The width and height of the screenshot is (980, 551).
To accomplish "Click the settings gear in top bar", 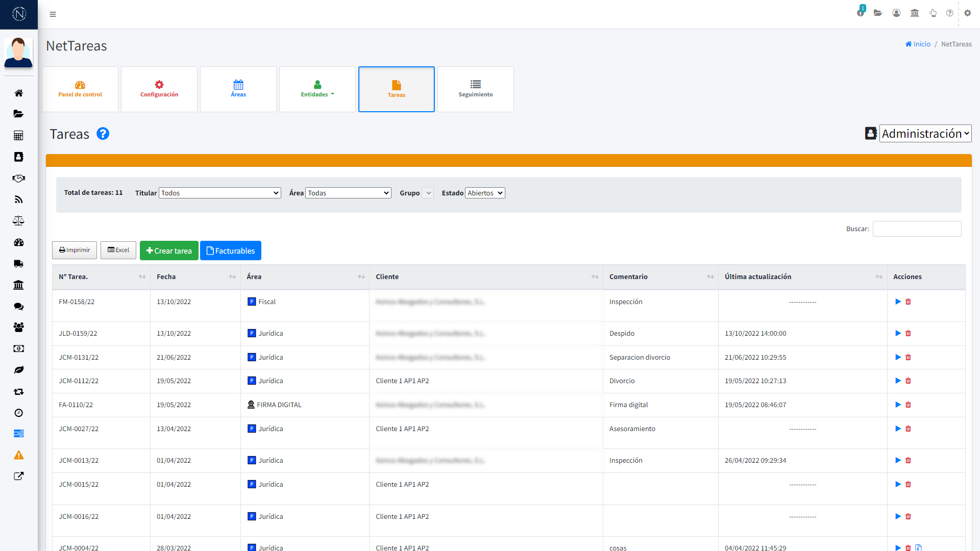I will click(x=967, y=13).
